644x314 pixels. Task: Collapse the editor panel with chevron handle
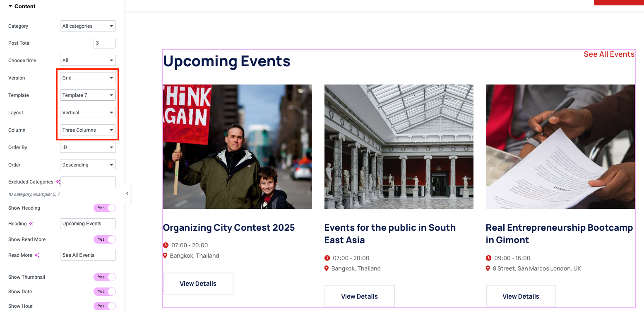127,193
